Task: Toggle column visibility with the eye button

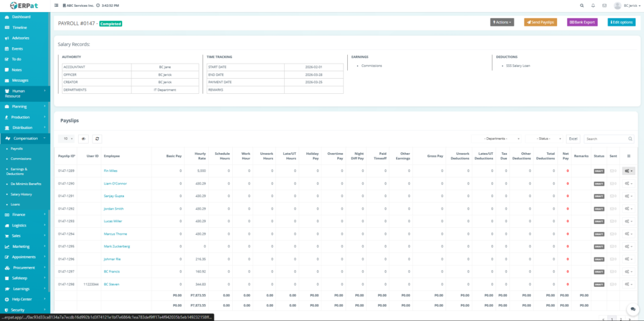Action: coord(83,138)
